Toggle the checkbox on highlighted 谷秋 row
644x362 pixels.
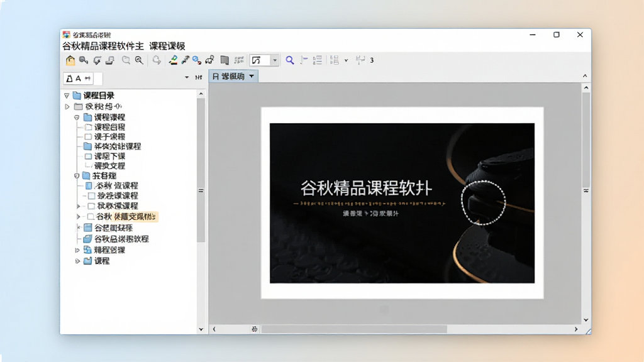point(91,216)
